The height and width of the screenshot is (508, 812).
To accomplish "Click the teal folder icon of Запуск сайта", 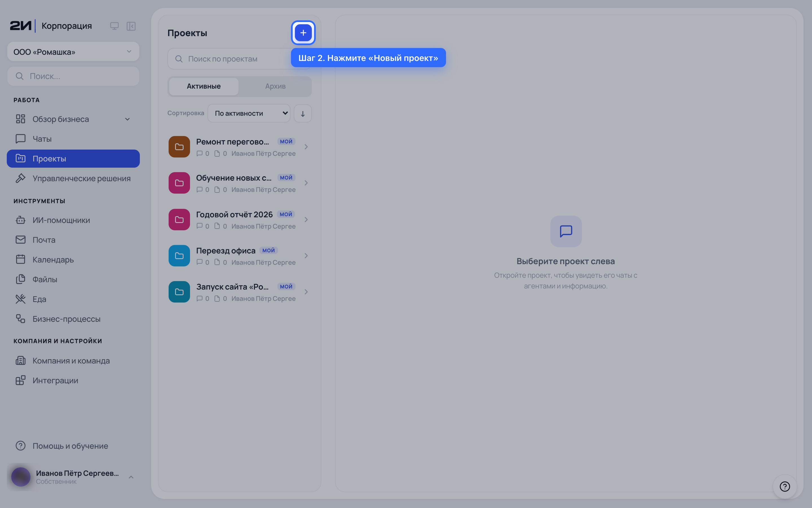I will point(179,292).
